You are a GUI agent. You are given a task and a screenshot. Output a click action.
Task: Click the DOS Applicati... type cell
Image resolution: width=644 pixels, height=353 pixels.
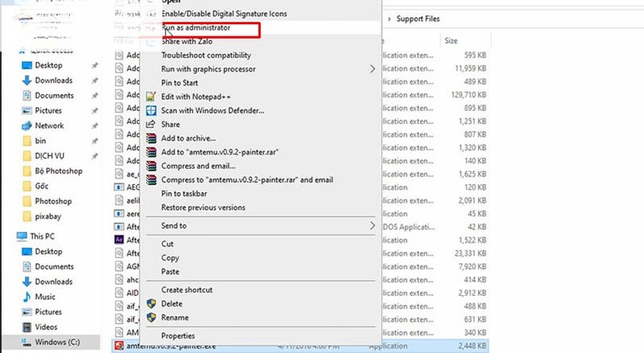click(x=409, y=227)
